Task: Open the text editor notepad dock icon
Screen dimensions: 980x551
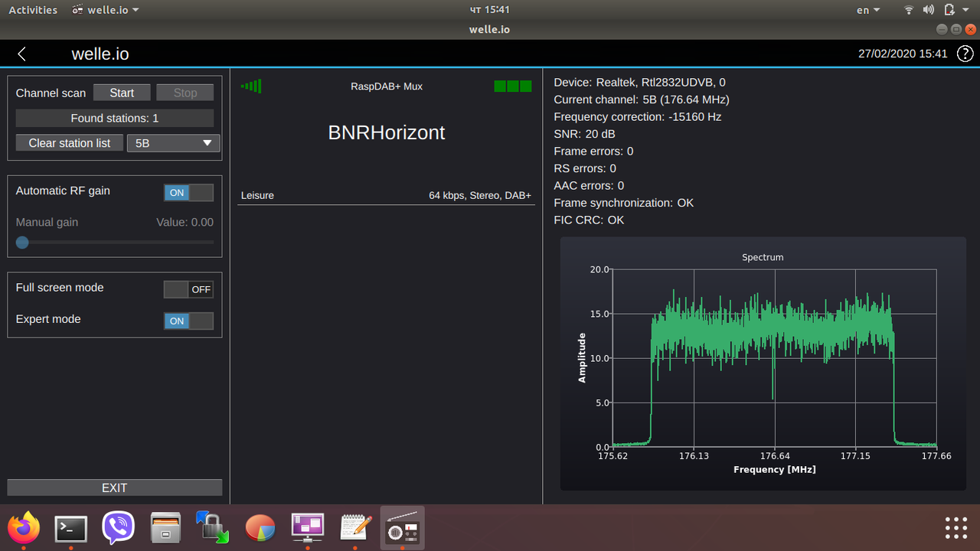Action: (355, 527)
